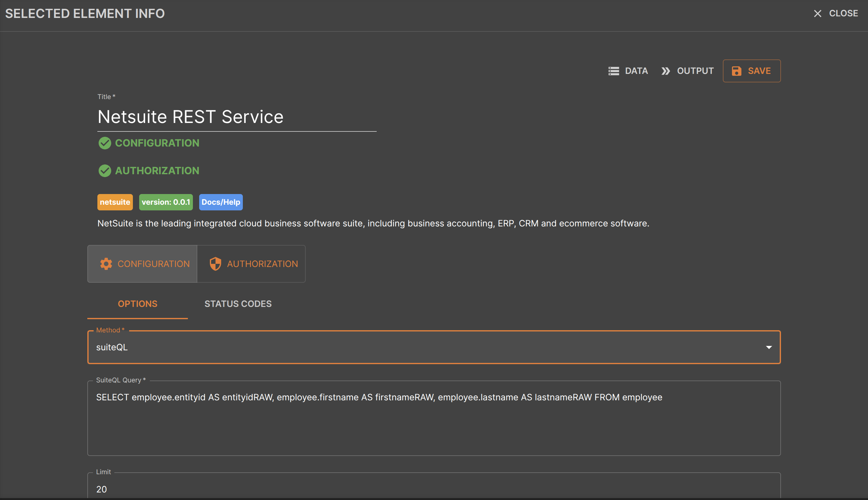Viewport: 868px width, 500px height.
Task: Click green AUTHORIZATION status text
Action: (157, 171)
